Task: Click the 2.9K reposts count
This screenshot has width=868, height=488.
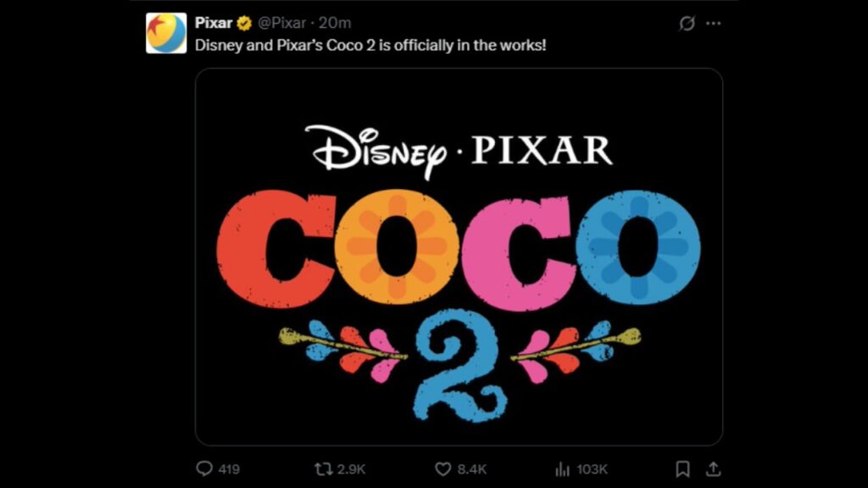Action: 351,469
